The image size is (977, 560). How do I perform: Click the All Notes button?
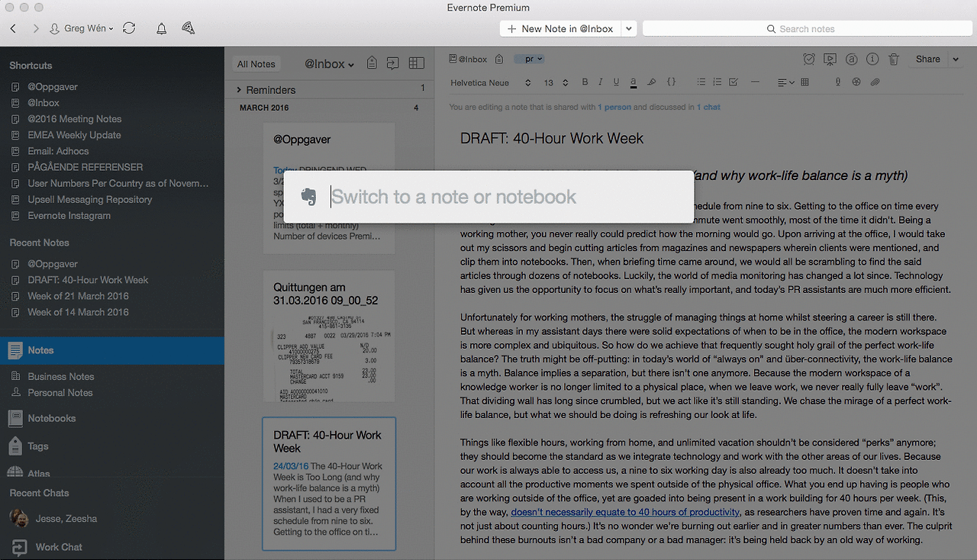[x=256, y=64]
